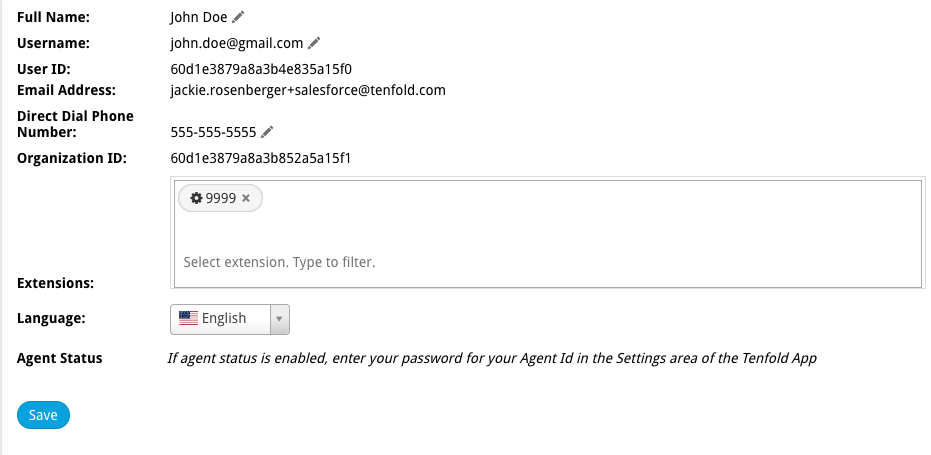Click the US flag icon in Language
931x455 pixels.
(x=188, y=318)
